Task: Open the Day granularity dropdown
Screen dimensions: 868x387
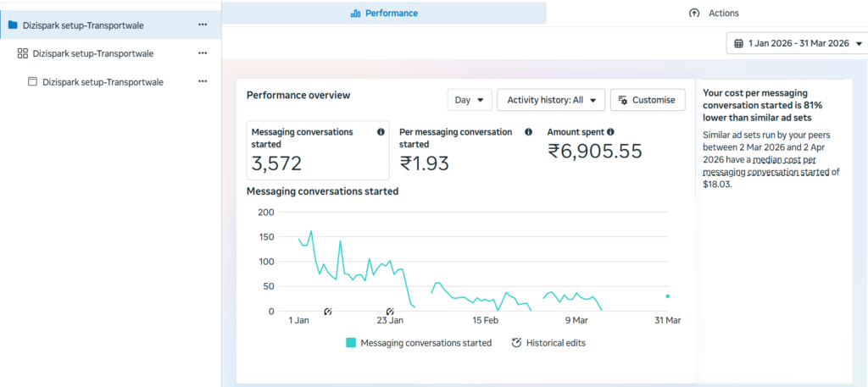Action: (470, 100)
